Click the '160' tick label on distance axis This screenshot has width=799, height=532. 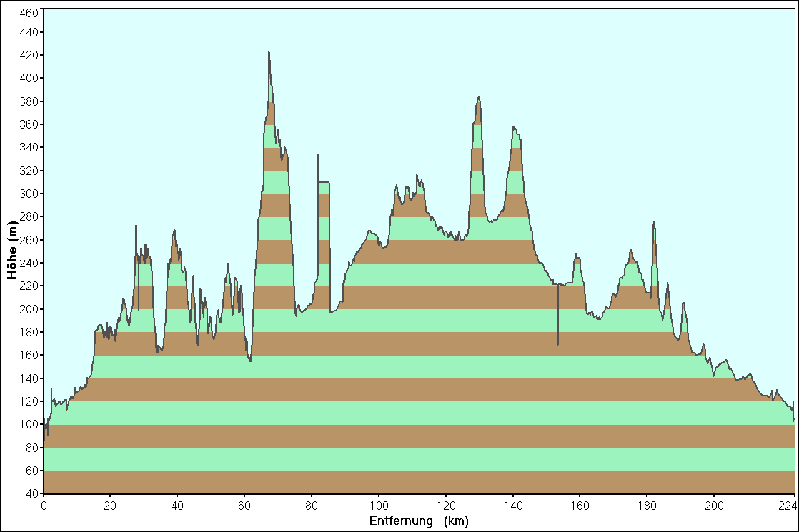point(580,506)
